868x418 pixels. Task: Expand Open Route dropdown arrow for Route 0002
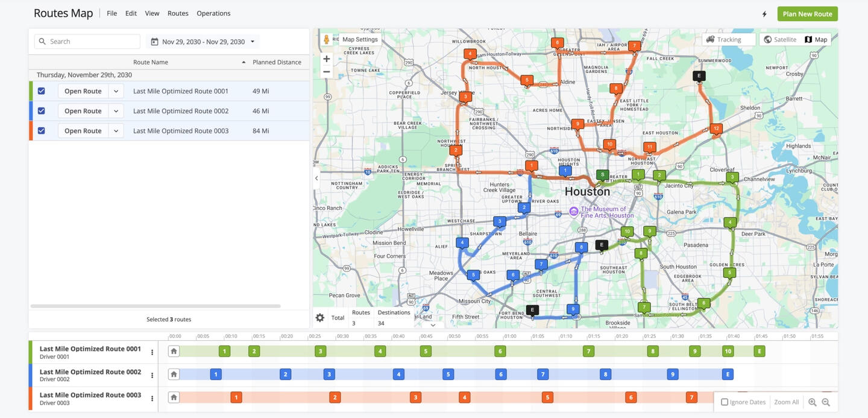(x=116, y=111)
